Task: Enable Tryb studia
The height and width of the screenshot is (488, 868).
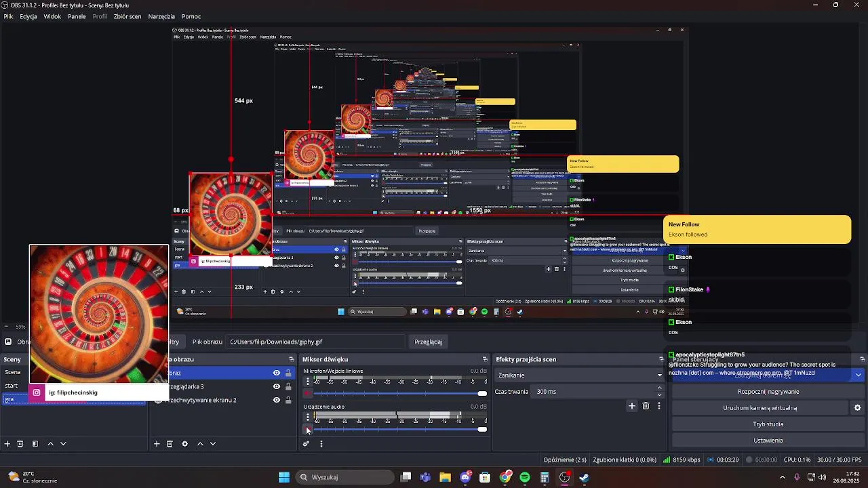Action: coord(768,424)
